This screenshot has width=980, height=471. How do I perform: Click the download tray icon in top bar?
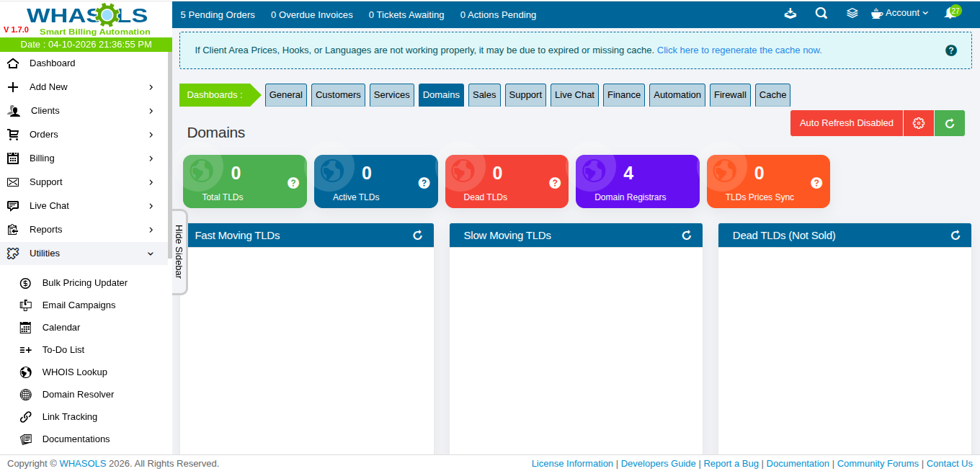pyautogui.click(x=790, y=14)
